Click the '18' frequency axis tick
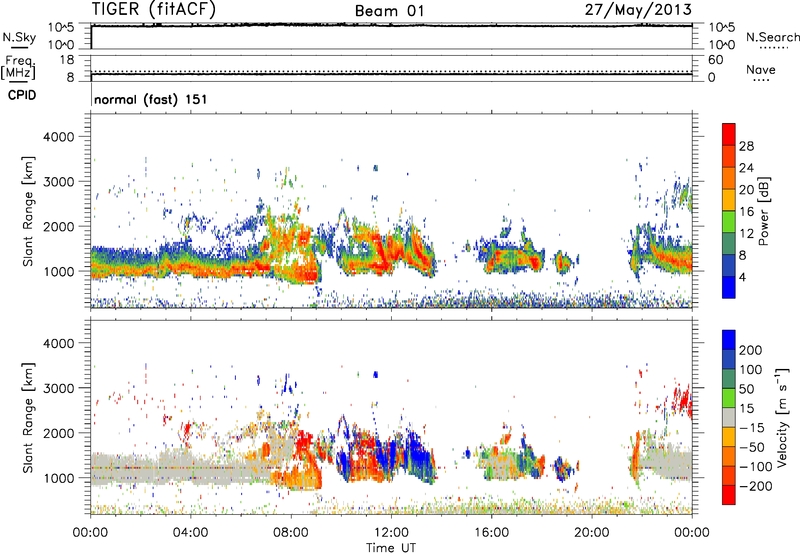 (x=67, y=60)
